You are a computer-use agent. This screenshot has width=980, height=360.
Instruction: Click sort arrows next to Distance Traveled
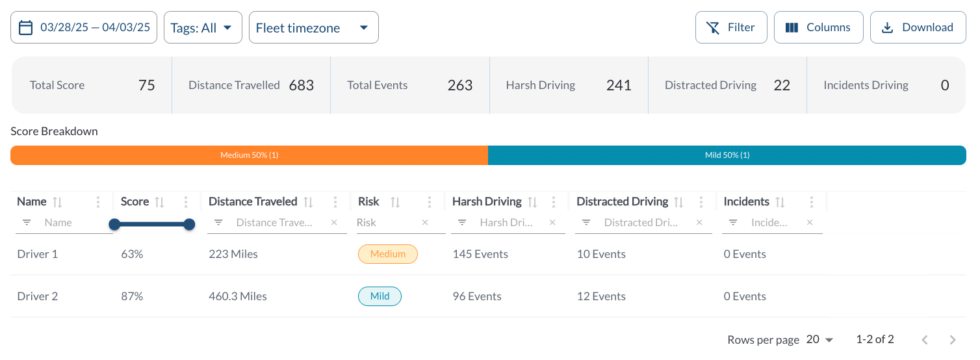tap(309, 202)
